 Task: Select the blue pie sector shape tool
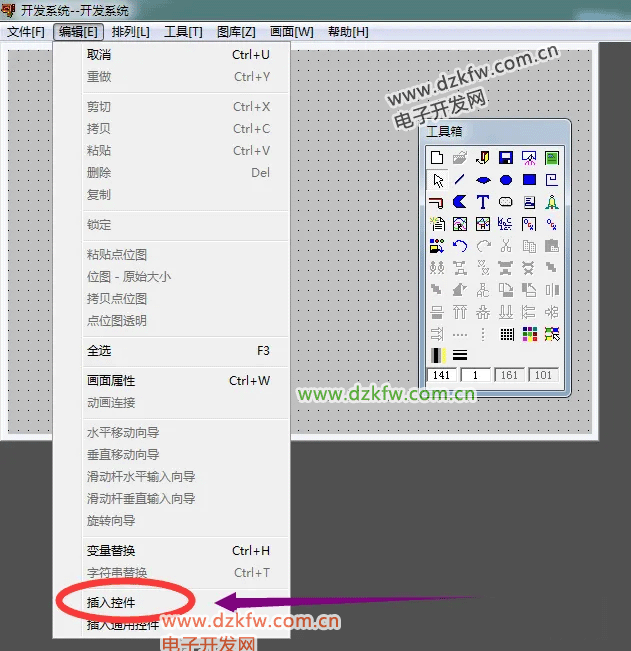point(460,202)
